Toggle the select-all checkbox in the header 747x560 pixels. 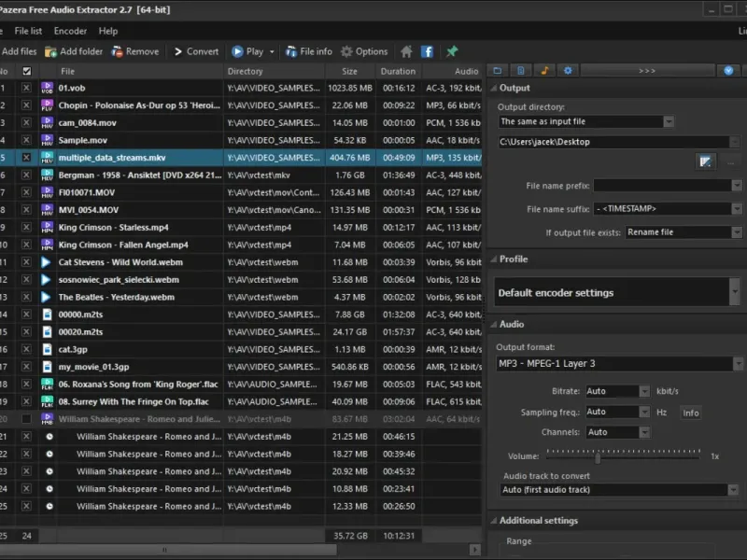point(26,71)
